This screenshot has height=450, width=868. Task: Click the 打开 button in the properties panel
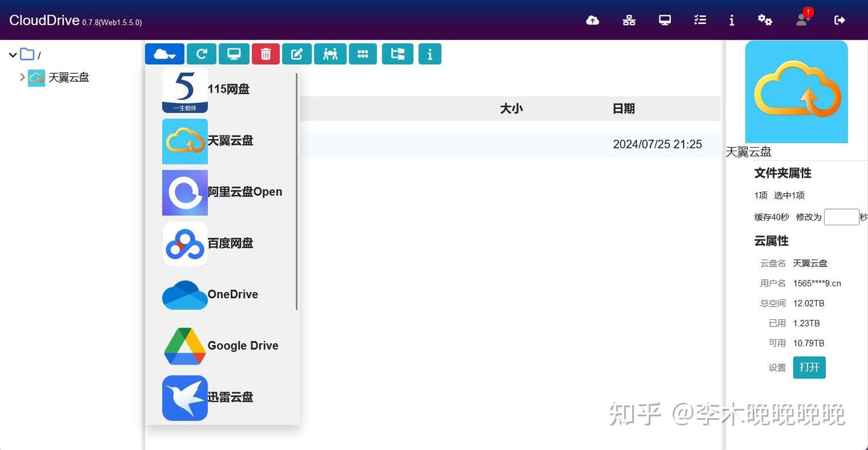(x=809, y=367)
